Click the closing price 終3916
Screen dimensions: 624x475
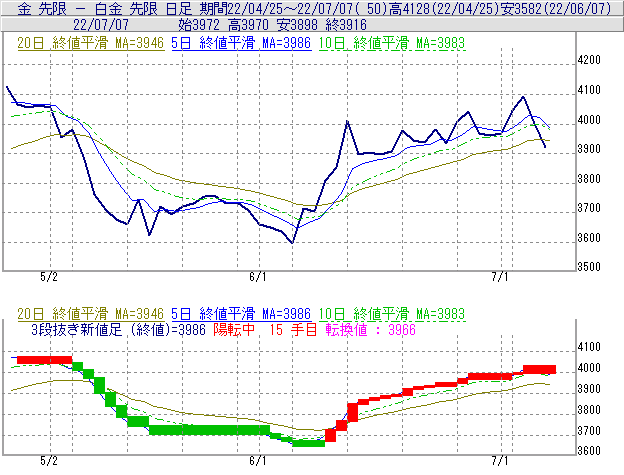pyautogui.click(x=346, y=25)
